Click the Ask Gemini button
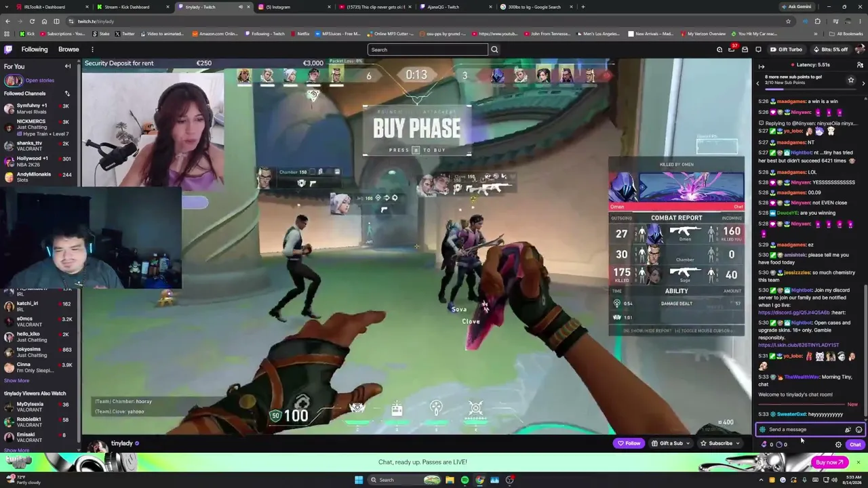 (795, 7)
